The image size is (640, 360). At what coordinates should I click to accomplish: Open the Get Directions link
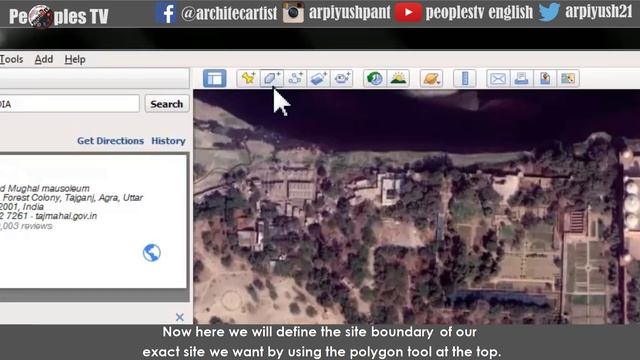(x=110, y=140)
